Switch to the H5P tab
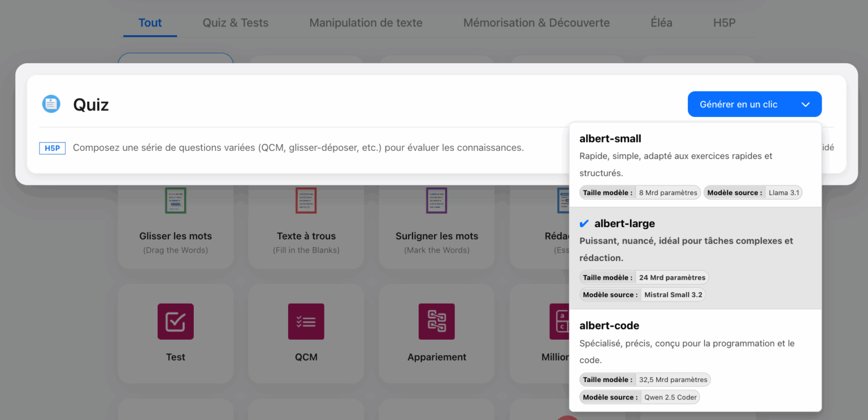The height and width of the screenshot is (420, 868). click(724, 23)
